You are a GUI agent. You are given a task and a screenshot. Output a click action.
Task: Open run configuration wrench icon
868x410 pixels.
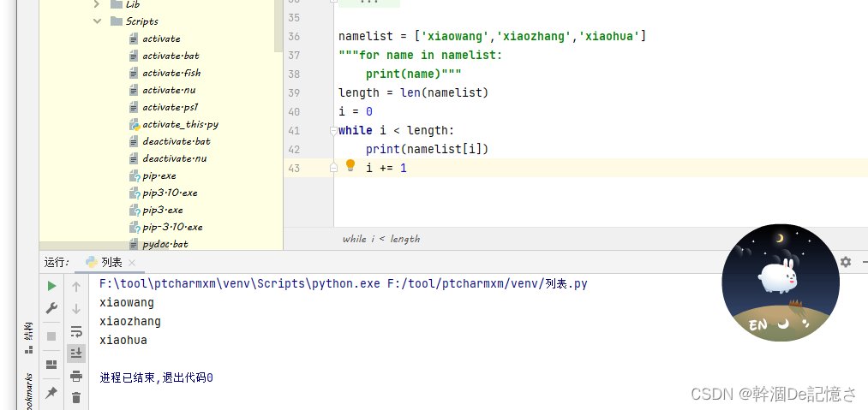click(51, 308)
